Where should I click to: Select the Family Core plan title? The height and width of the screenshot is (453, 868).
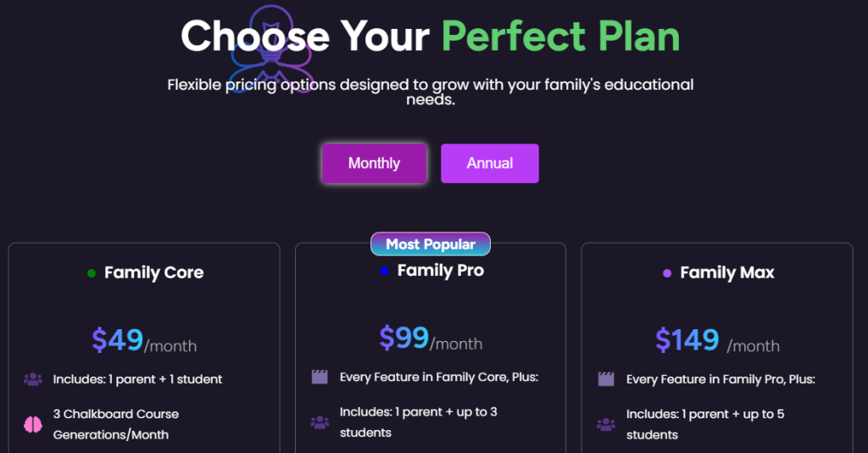click(153, 273)
